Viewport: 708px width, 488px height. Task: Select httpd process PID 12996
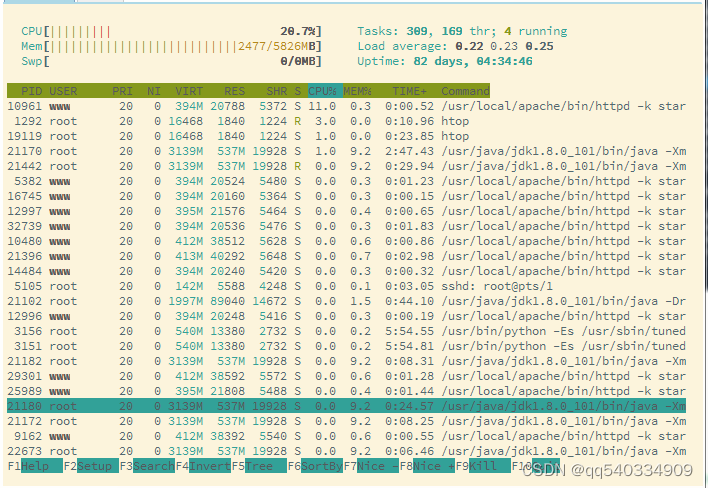(346, 316)
